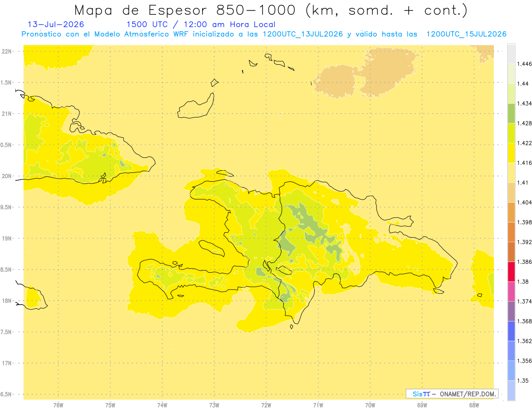Click the legend value '1.392'
The height and width of the screenshot is (411, 532).
point(524,242)
